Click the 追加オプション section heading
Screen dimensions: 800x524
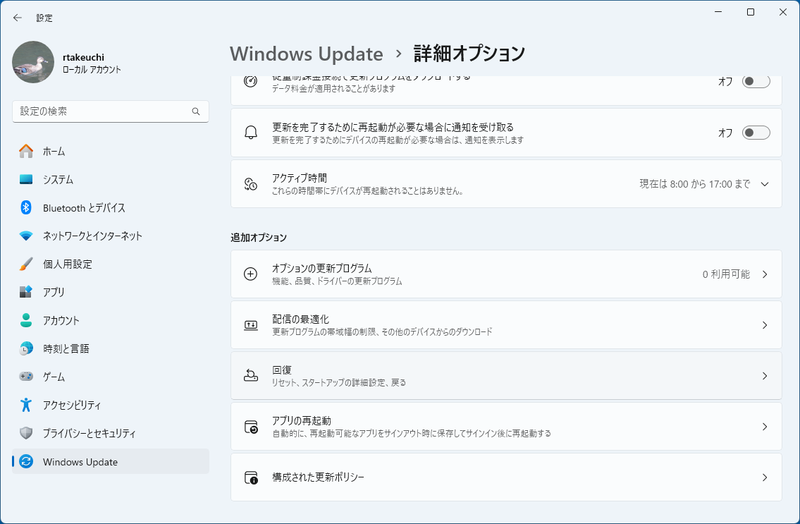259,237
